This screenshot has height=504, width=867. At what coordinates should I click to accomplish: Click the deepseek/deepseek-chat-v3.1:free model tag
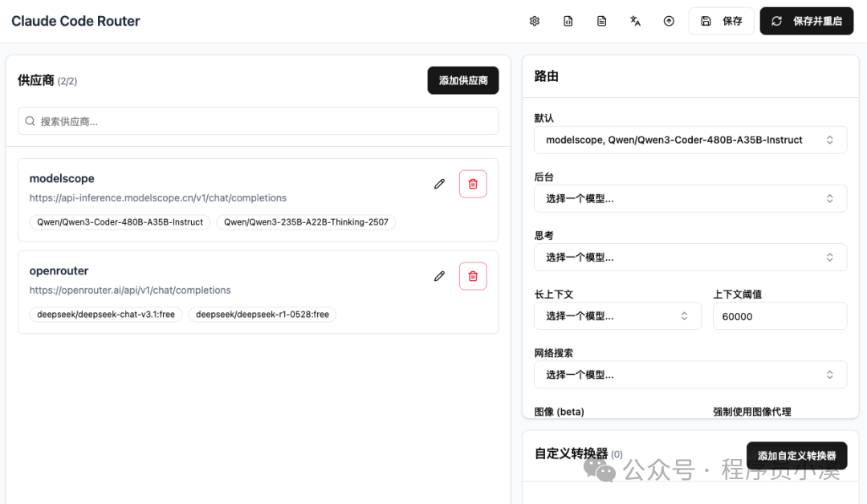click(105, 314)
